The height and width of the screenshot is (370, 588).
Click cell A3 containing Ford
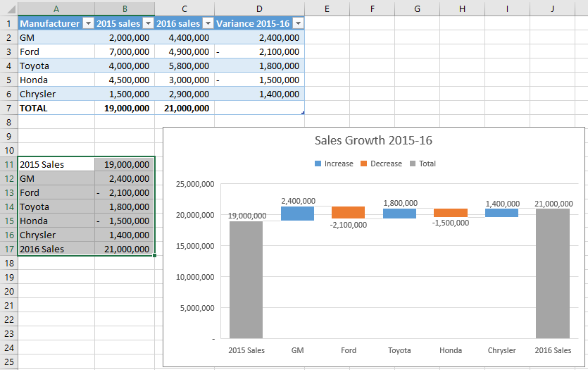pyautogui.click(x=56, y=51)
